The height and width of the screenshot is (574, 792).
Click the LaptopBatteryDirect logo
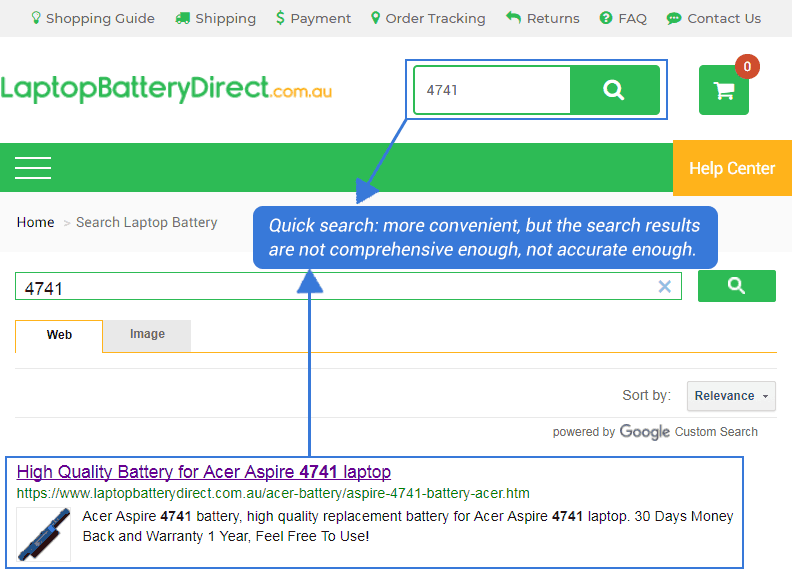(166, 89)
